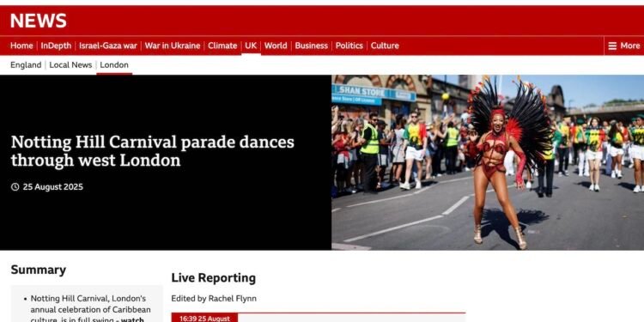Open the England sub-section
This screenshot has width=644, height=322.
coord(26,65)
